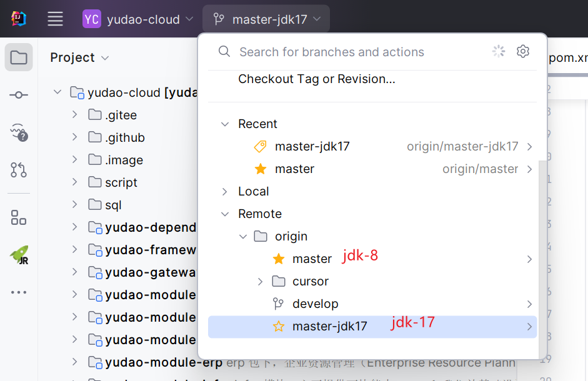
Task: Open the Structure tool window icon
Action: (19, 217)
